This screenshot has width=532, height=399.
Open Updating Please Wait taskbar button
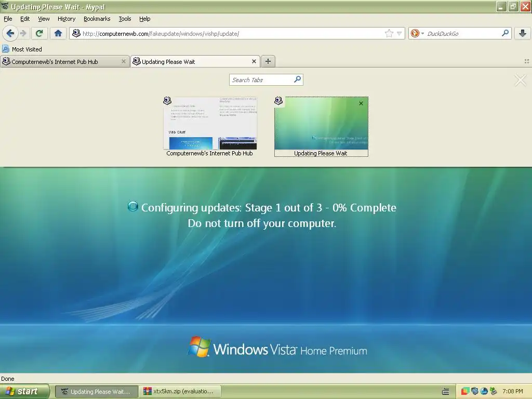96,392
